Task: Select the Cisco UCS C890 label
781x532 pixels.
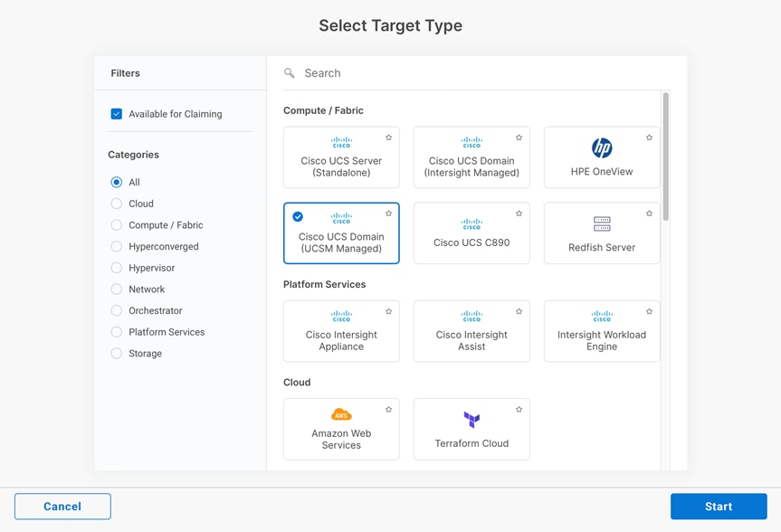Action: click(471, 242)
